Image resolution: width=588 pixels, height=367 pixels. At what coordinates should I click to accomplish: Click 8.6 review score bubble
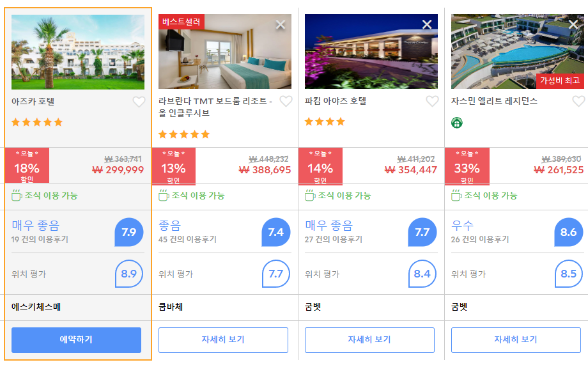pos(568,232)
